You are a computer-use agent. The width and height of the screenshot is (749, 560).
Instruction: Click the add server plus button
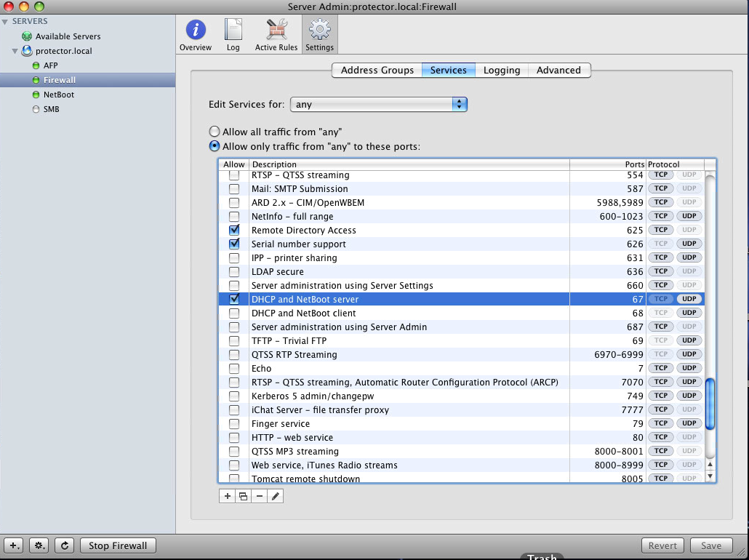[x=14, y=545]
